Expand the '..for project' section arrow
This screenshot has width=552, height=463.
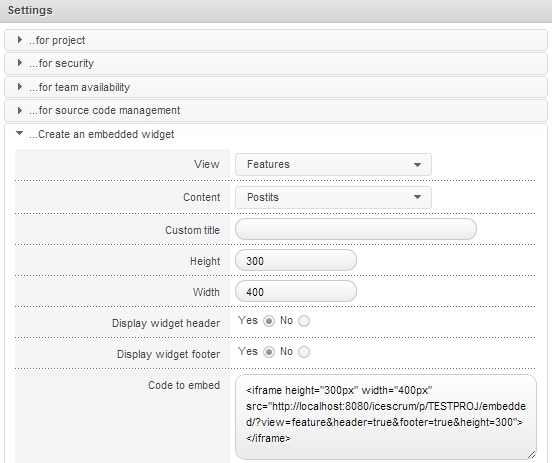click(x=20, y=40)
